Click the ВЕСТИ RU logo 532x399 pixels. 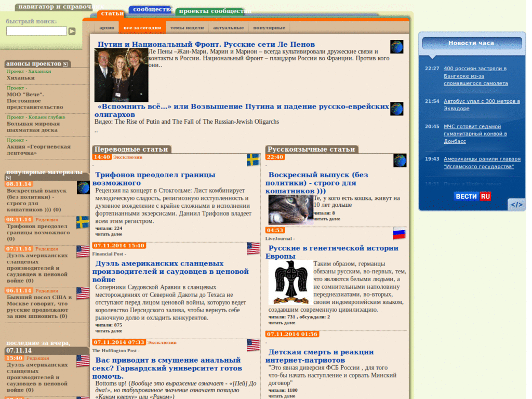click(x=473, y=196)
